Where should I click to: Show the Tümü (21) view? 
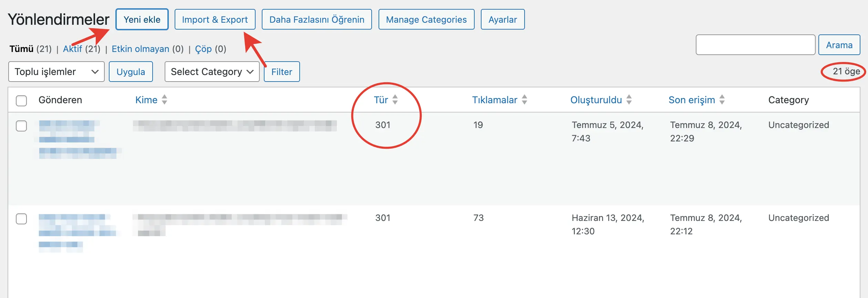30,49
